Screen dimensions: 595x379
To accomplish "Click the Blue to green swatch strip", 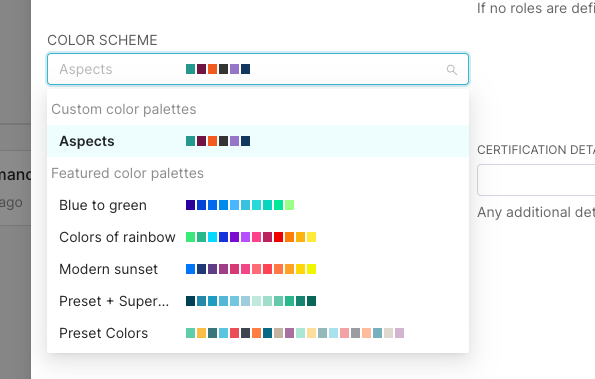I will coord(240,205).
